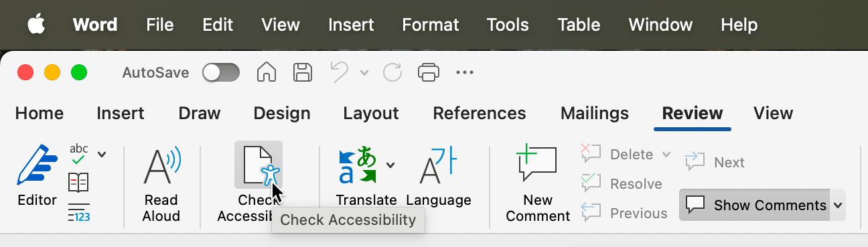Switch to the Design ribbon tab
The height and width of the screenshot is (247, 868).
coord(282,113)
